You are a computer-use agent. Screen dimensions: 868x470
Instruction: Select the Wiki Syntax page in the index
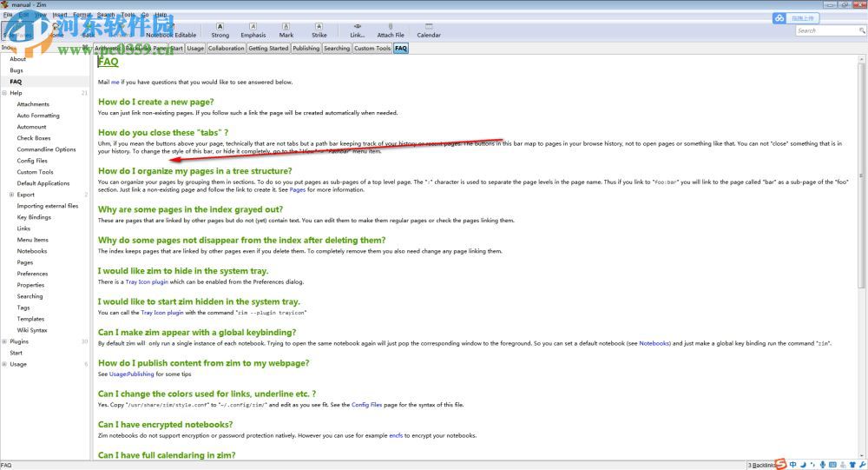(x=32, y=330)
